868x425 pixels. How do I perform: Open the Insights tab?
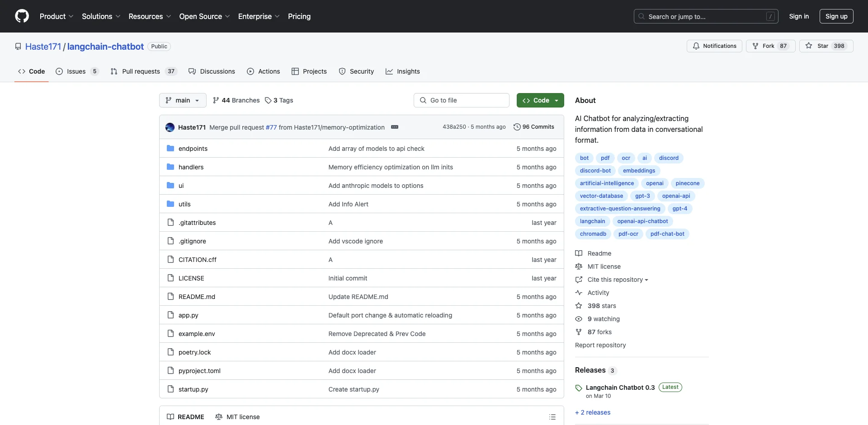[403, 71]
